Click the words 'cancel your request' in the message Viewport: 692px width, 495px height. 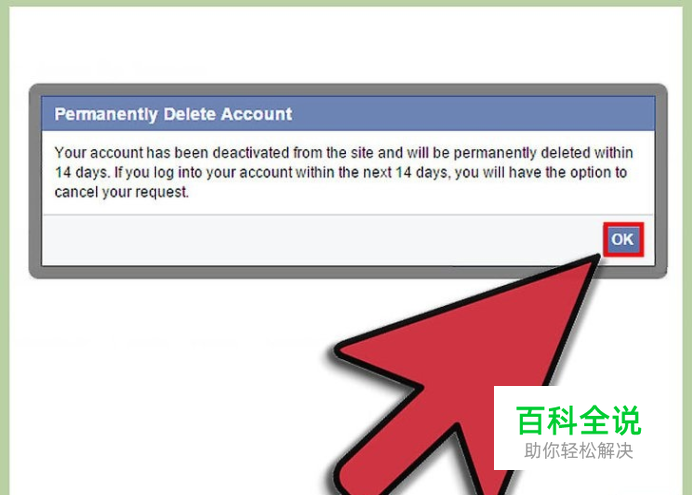(x=121, y=192)
